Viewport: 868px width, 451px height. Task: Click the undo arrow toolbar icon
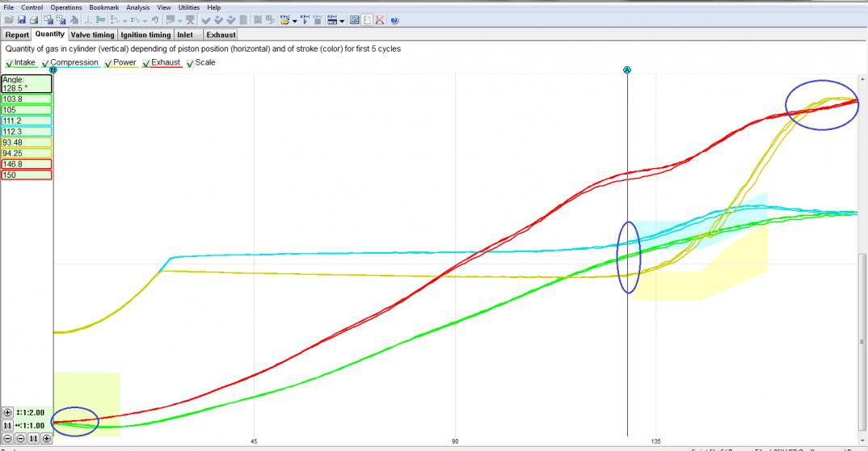click(154, 20)
